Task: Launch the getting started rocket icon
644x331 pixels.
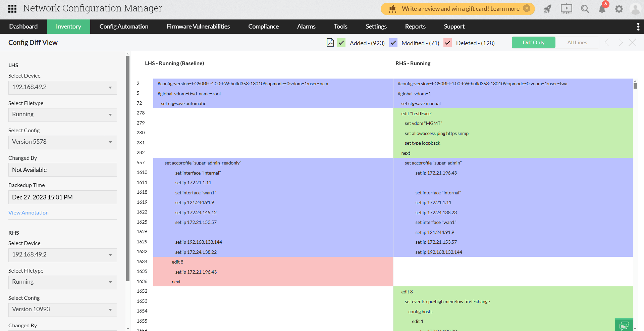Action: click(x=547, y=9)
